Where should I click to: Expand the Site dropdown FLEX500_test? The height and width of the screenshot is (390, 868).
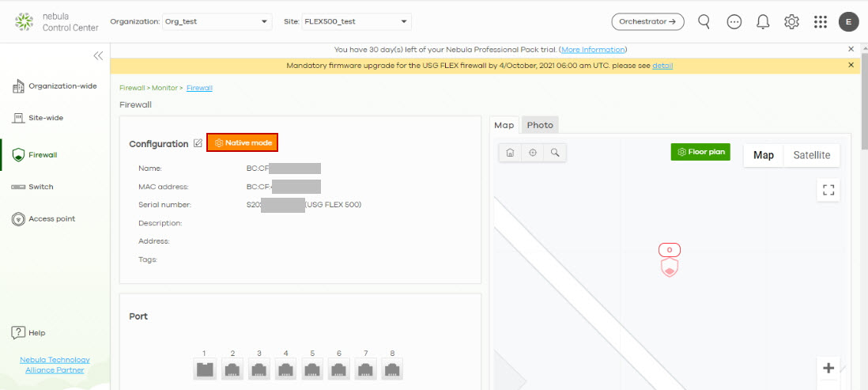point(357,22)
